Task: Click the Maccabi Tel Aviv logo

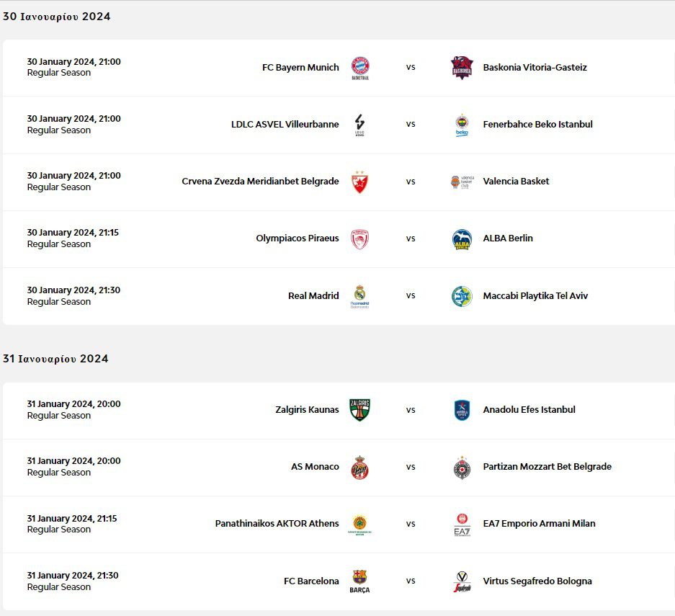Action: 462,295
